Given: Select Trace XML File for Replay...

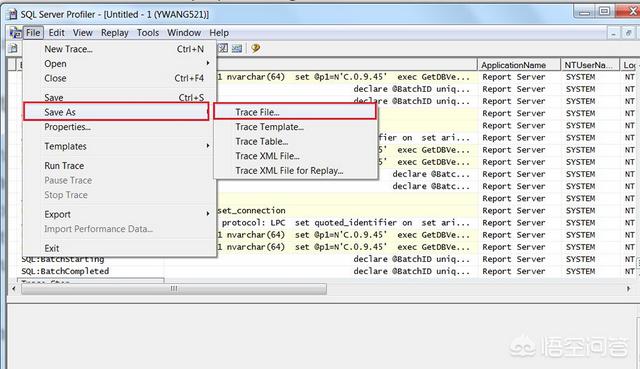Looking at the screenshot, I should click(x=296, y=171).
